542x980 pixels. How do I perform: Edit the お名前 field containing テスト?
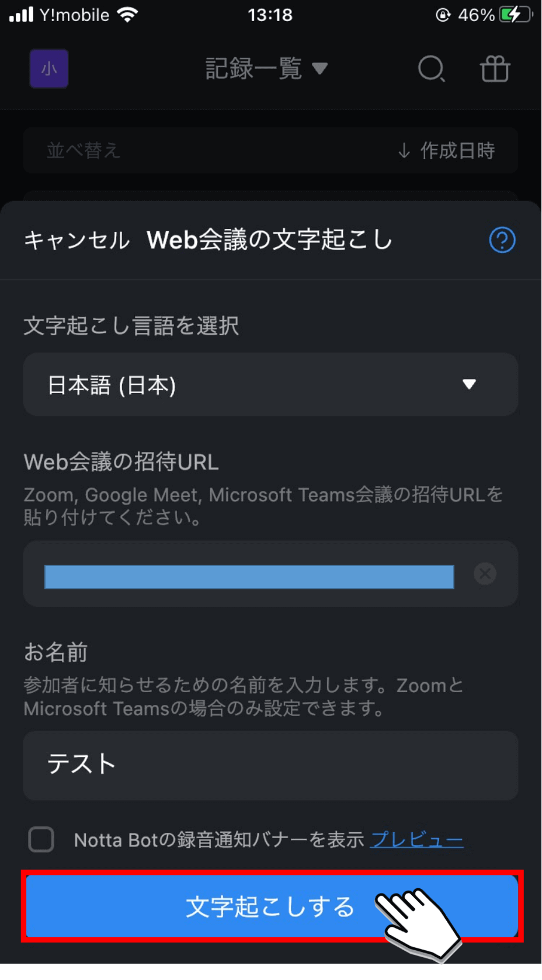coord(270,765)
